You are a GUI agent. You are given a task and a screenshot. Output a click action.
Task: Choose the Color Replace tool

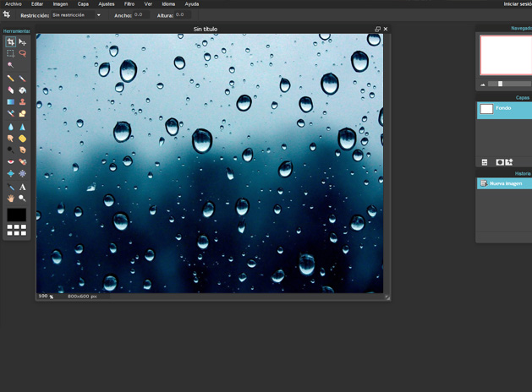point(11,113)
